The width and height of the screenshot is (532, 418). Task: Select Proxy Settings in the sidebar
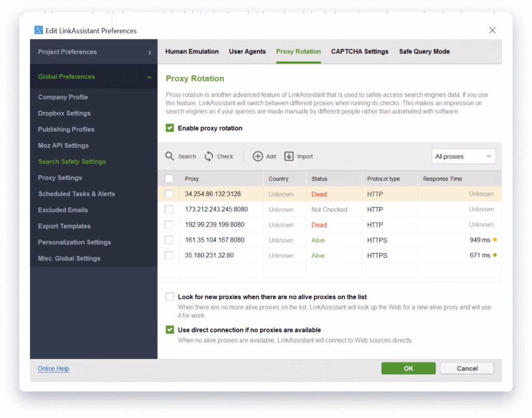point(60,178)
